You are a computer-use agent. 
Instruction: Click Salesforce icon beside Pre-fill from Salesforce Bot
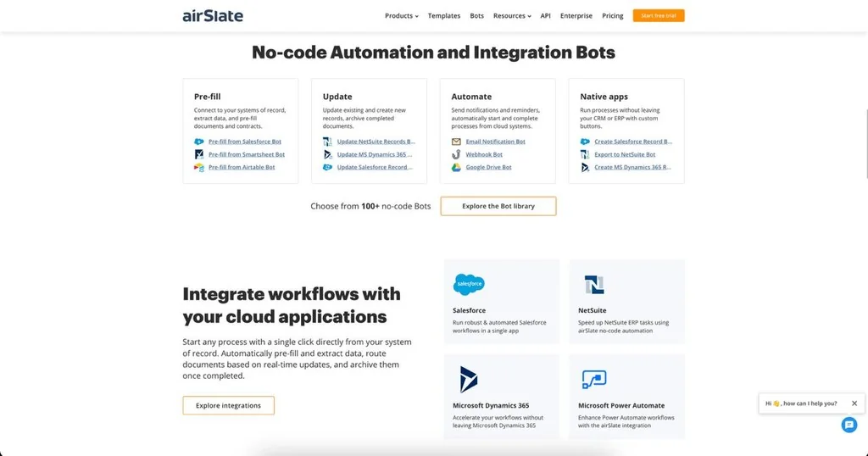pos(198,142)
